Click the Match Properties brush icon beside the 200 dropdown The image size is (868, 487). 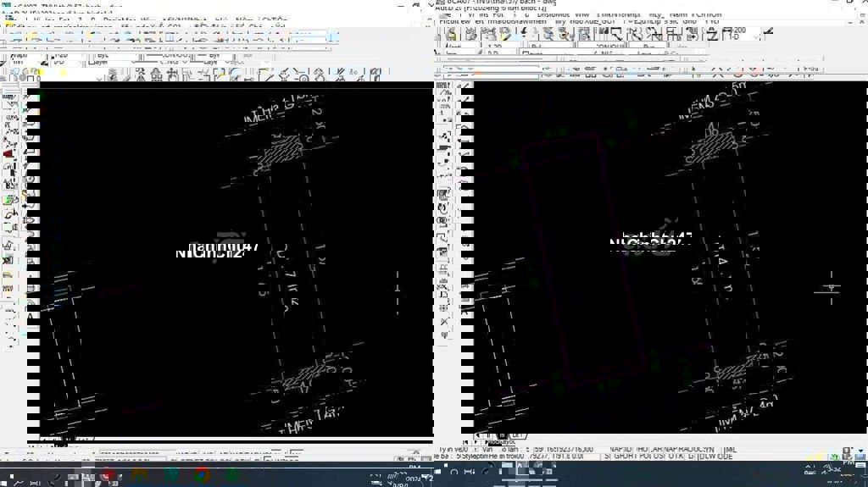pyautogui.click(x=768, y=32)
